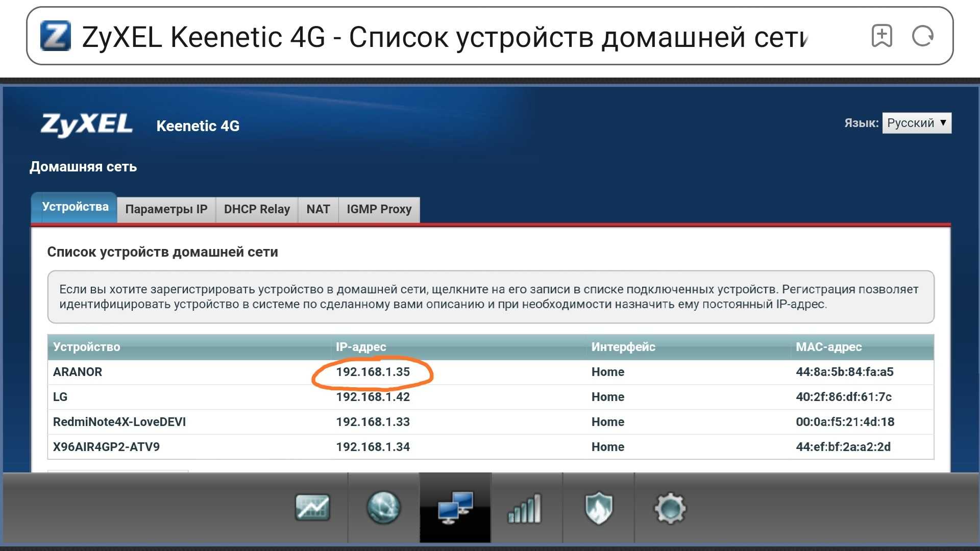Click MAC address 44:ef:bf:2a:a2:2d
980x551 pixels.
843,447
